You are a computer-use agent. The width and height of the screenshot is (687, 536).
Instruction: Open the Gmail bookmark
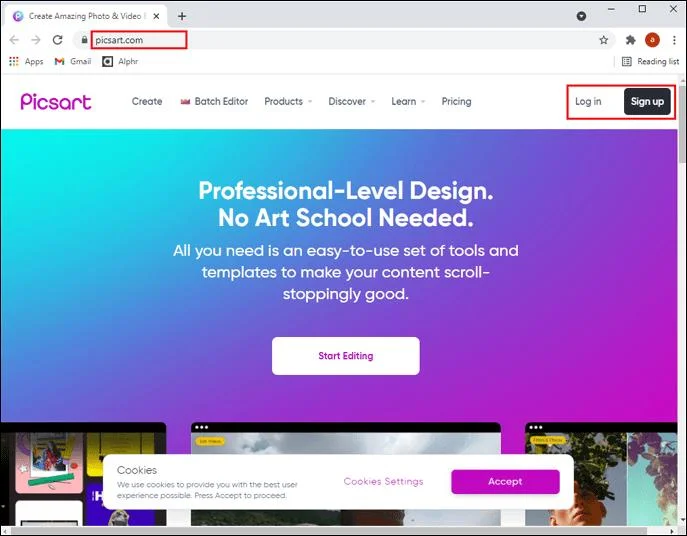pos(73,61)
